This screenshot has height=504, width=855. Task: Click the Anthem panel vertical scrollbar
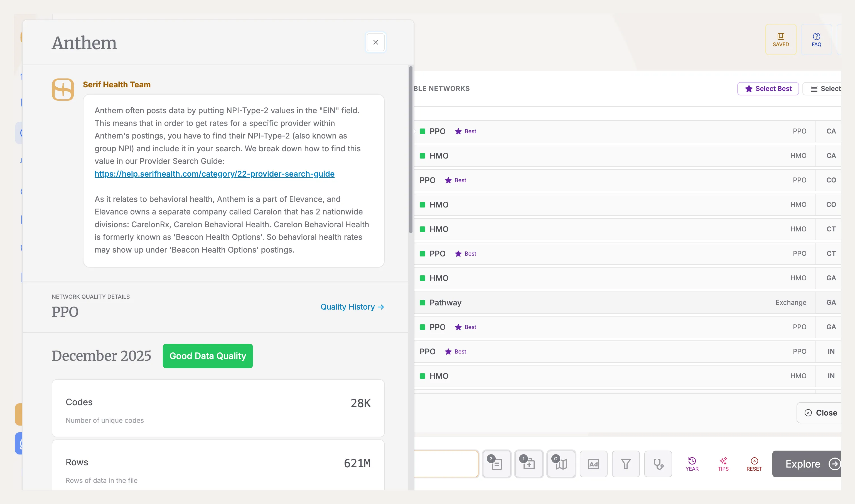(411, 149)
